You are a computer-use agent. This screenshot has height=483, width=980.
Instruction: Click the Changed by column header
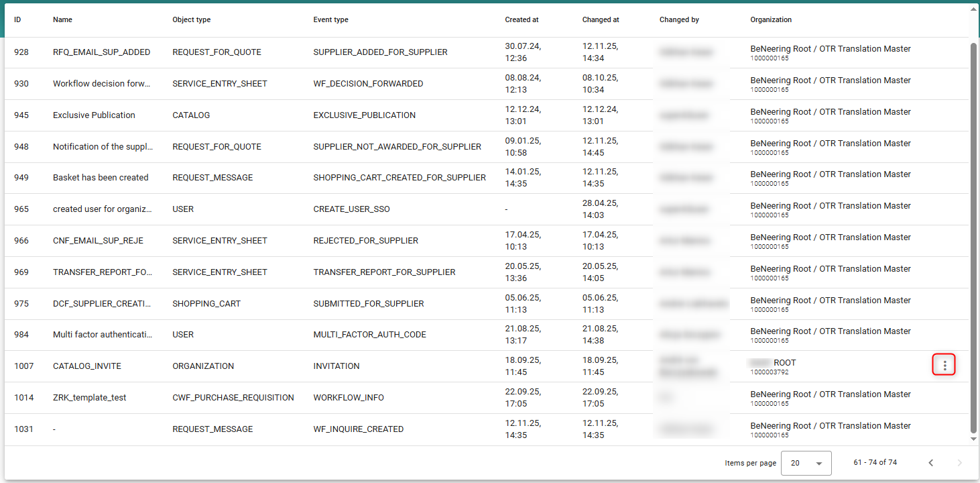point(678,20)
